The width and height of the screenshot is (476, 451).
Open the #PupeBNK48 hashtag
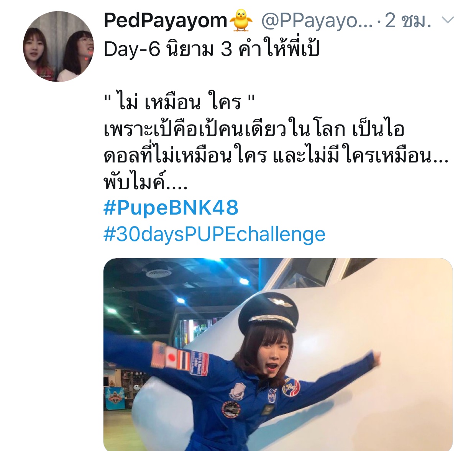pyautogui.click(x=171, y=208)
